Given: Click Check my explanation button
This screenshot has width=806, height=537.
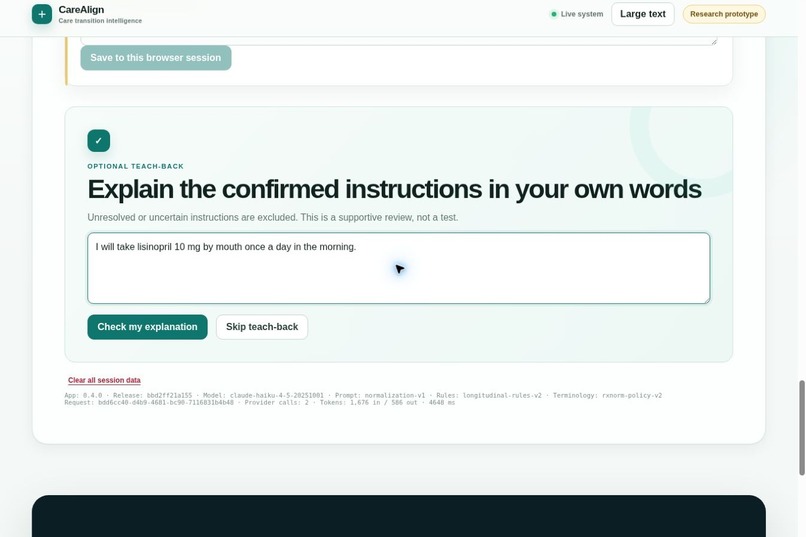Looking at the screenshot, I should point(148,327).
